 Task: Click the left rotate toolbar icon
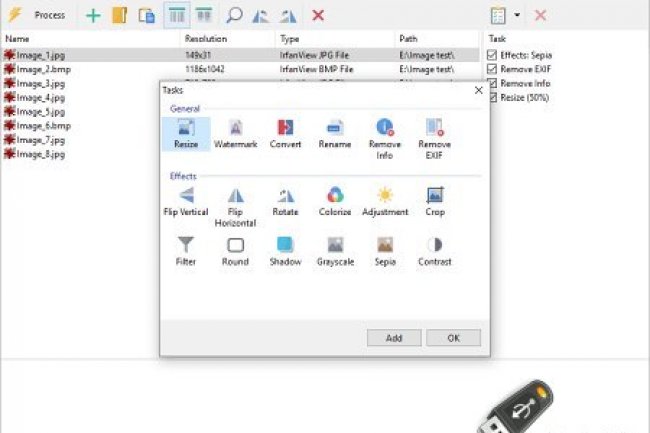[x=261, y=16]
